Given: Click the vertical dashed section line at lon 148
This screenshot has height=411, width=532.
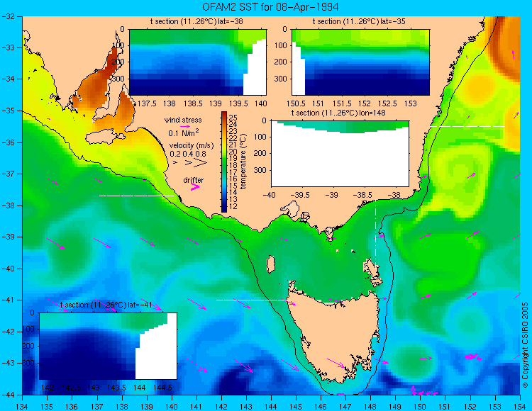Looking at the screenshot, I should point(375,234).
